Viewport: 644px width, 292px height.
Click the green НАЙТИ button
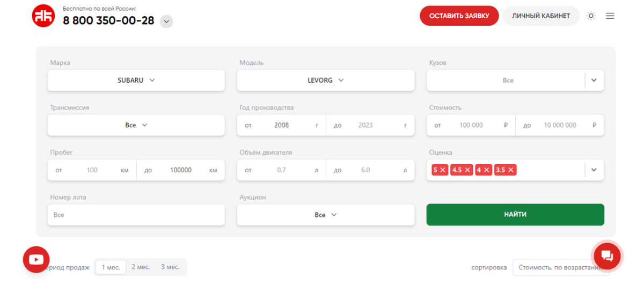515,215
